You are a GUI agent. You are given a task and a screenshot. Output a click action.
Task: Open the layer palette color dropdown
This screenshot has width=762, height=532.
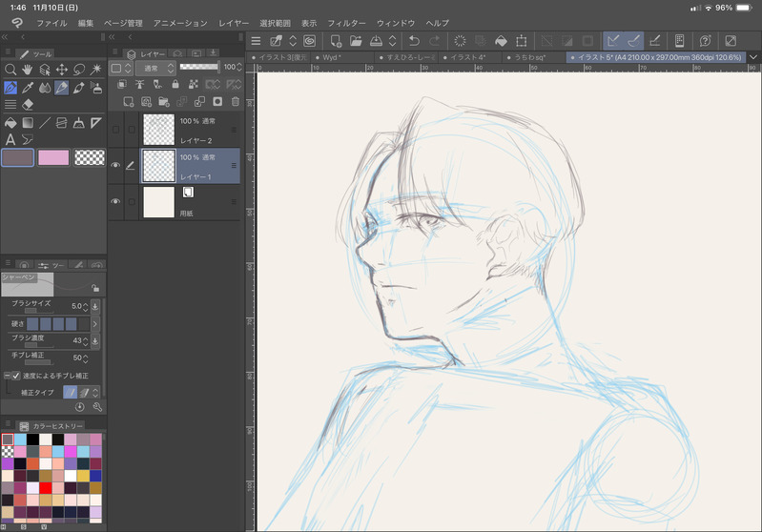pyautogui.click(x=120, y=69)
